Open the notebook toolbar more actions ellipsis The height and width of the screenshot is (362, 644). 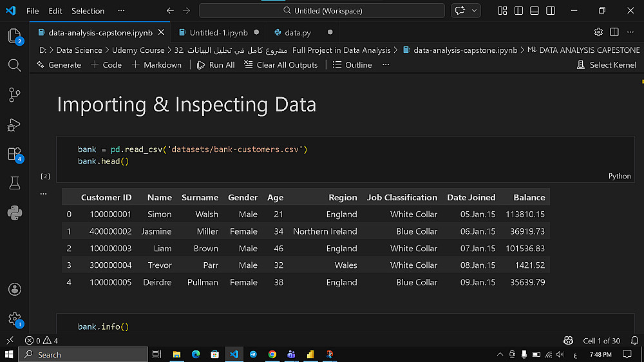coord(386,65)
